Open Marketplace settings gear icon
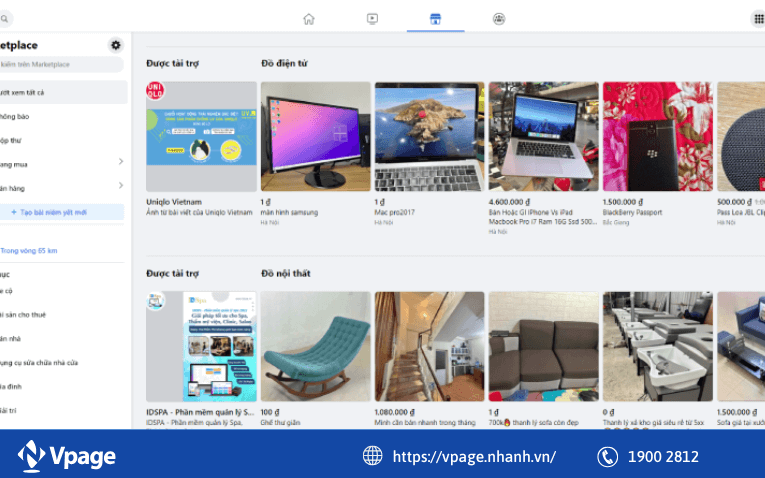The width and height of the screenshot is (765, 478). (x=115, y=45)
